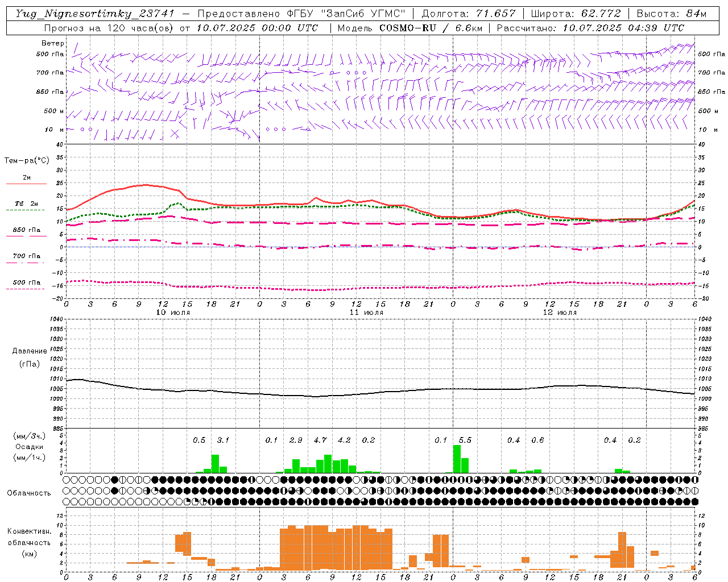Screen dimensions: 728x582
Task: Click the Прогноз на 120 часа(ов) text
Action: 109,28
